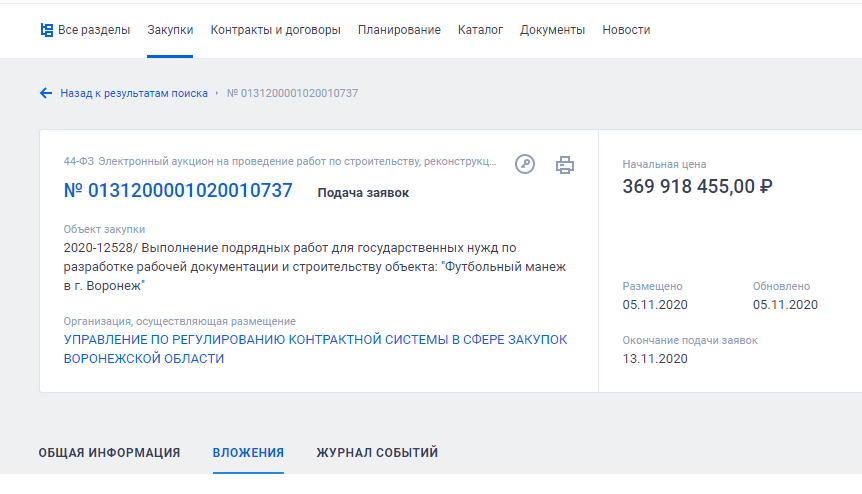
Task: Open the Документы menu item
Action: (x=552, y=30)
